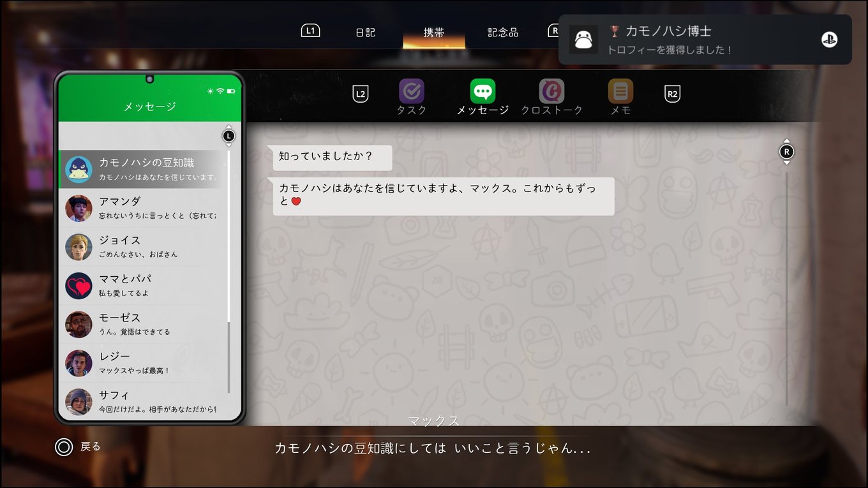Click the カモノハシ博士 trophy title
Image resolution: width=868 pixels, height=488 pixels.
668,31
